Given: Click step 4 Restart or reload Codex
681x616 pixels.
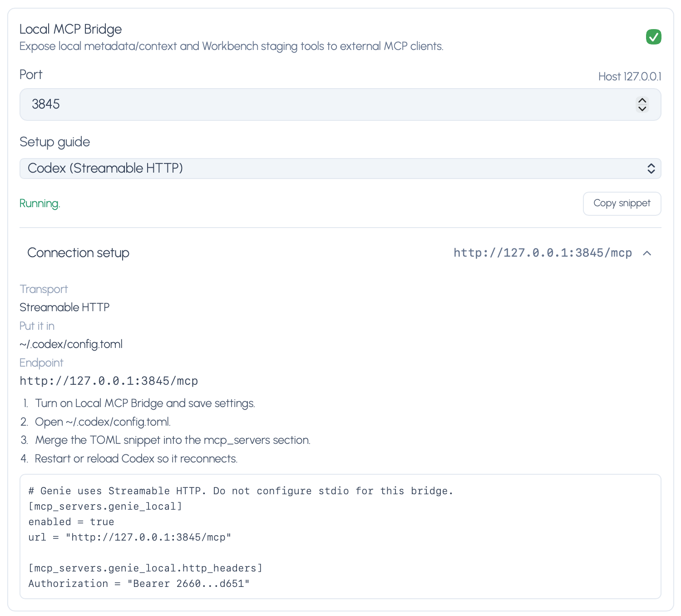Looking at the screenshot, I should [136, 459].
